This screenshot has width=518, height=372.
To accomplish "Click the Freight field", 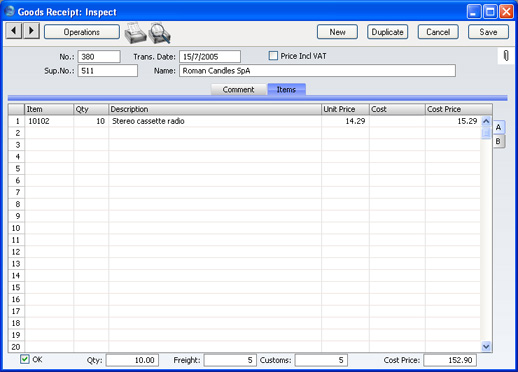I will [230, 360].
